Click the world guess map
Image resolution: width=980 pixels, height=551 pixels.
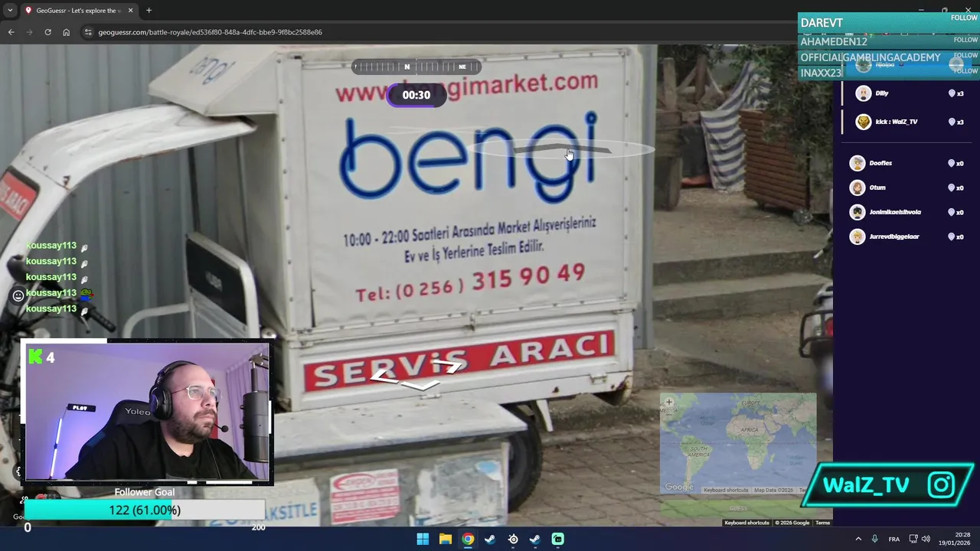738,444
